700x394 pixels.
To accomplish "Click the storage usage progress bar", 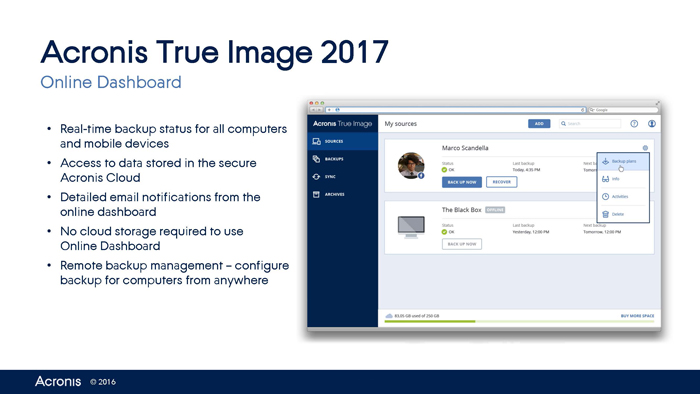I will pos(519,321).
